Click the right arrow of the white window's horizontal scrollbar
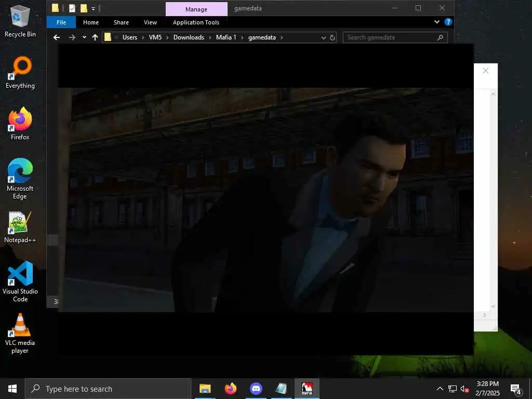Screen dimensions: 532x399 485,315
